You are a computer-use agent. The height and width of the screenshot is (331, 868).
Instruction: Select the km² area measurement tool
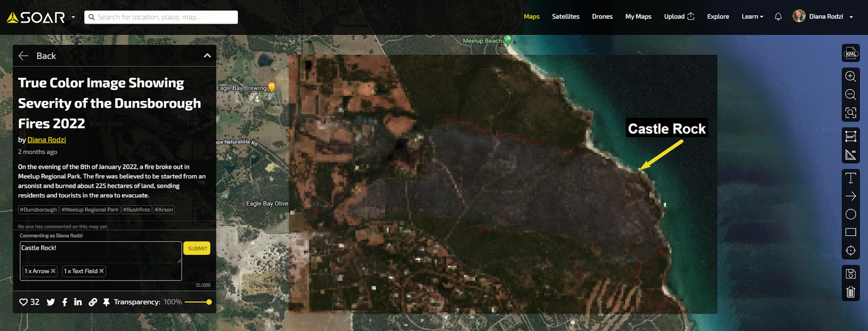point(851,136)
